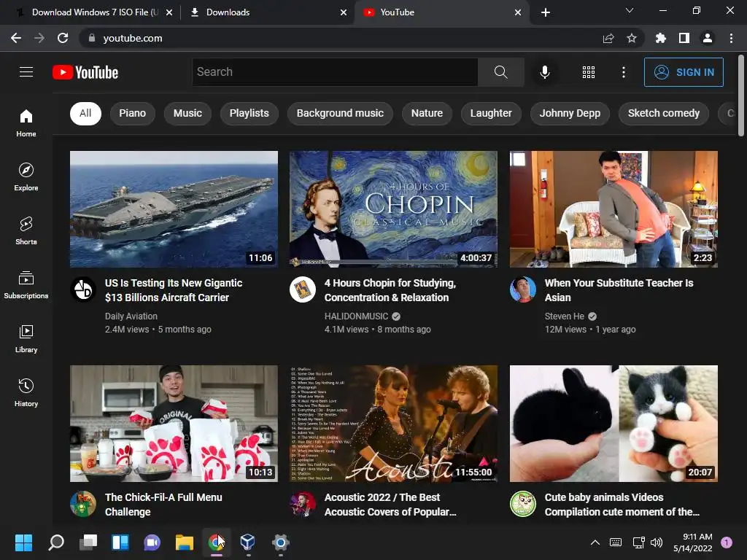Open the YouTube hamburger guide menu
The image size is (747, 560).
26,72
